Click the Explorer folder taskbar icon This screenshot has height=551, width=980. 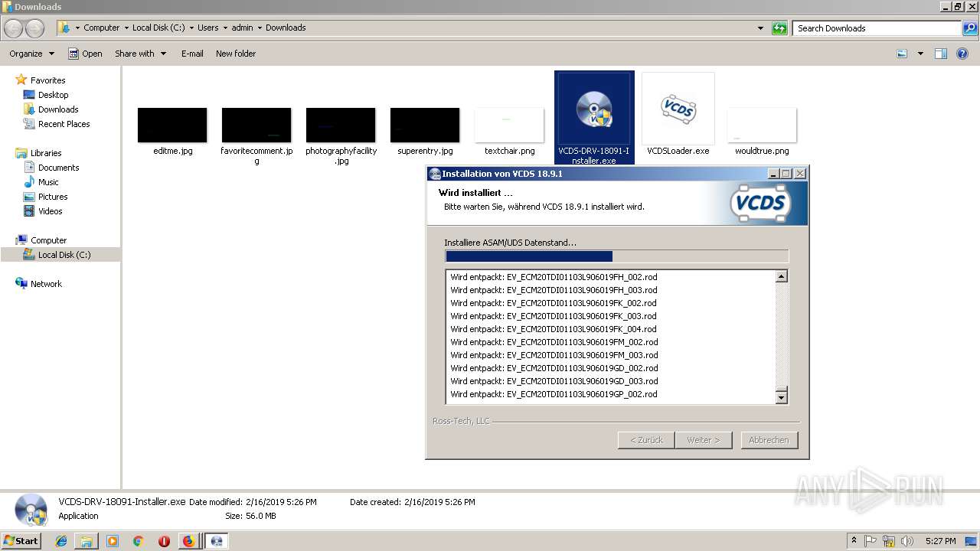[87, 541]
